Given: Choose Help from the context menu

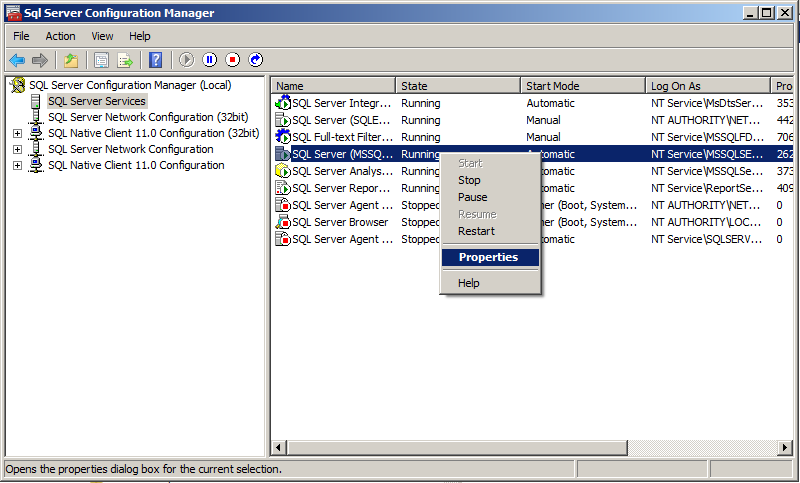Looking at the screenshot, I should point(490,283).
